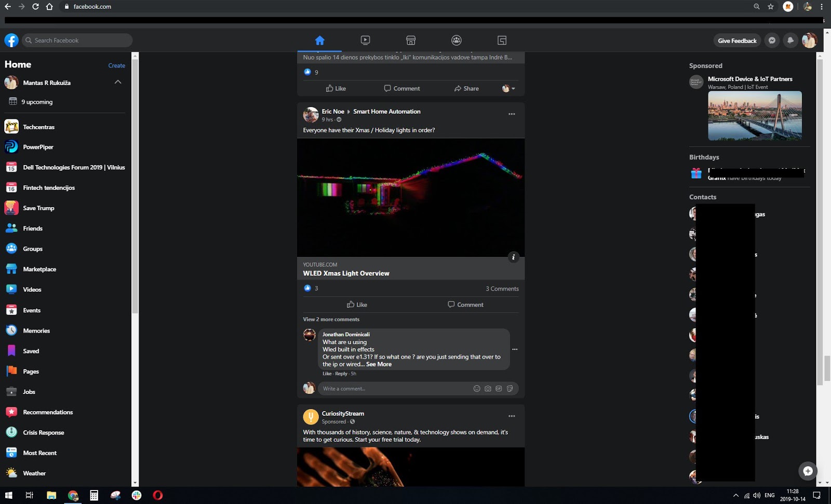
Task: Open Groups via the people circle icon
Action: coord(456,40)
